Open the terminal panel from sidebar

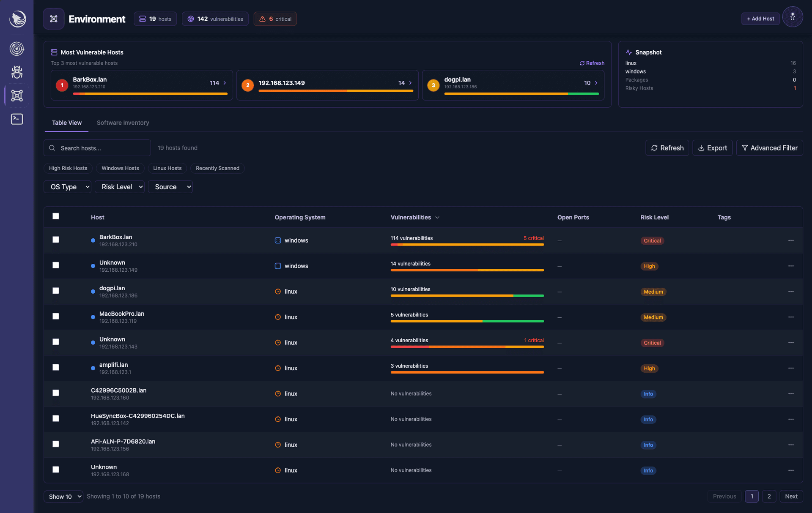pos(16,119)
